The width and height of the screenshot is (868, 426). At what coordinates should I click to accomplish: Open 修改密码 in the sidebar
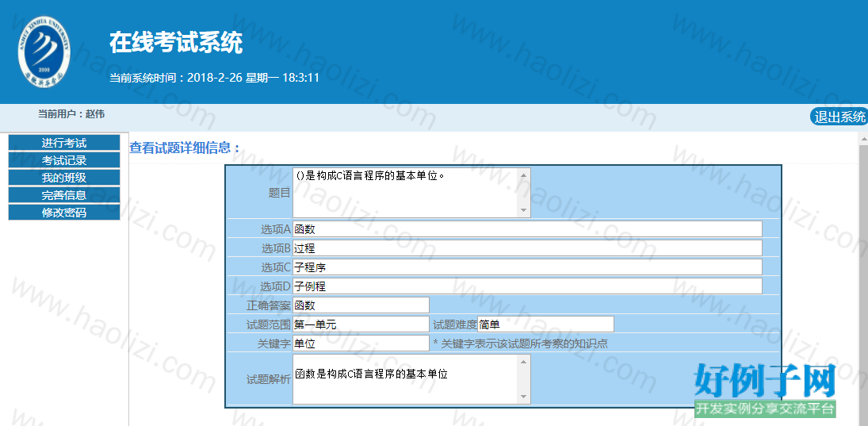pos(64,212)
